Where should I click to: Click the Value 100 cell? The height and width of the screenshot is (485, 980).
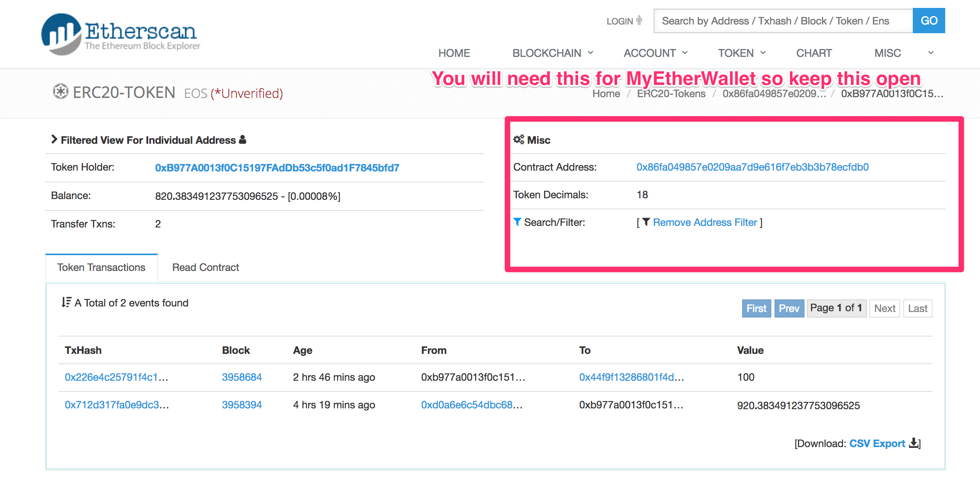(x=746, y=377)
